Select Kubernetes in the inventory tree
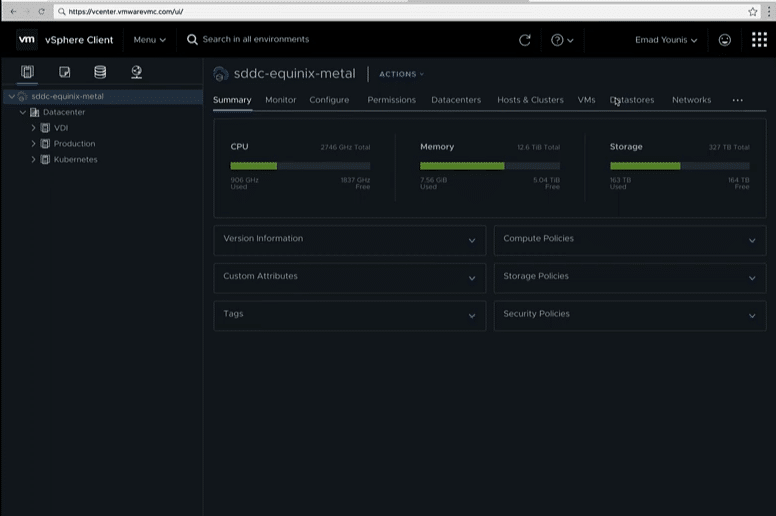Screen dimensions: 776x516 [x=75, y=160]
